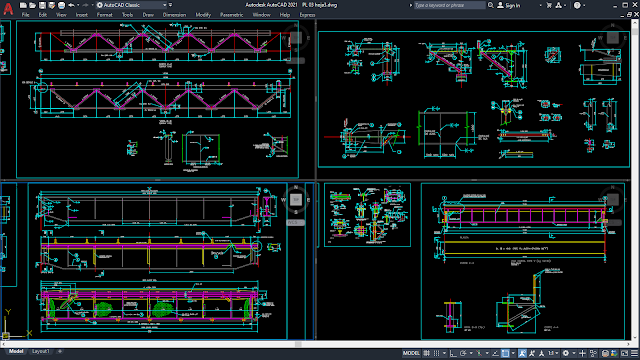Click the Autodesk connect triangle icon
640x360 pixels.
(558, 5)
